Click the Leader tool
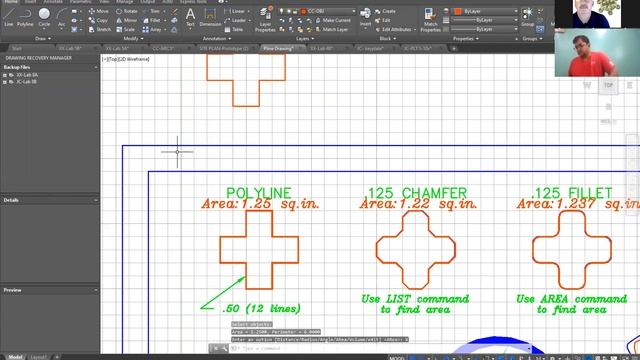Image resolution: width=640 pixels, height=360 pixels. (235, 20)
